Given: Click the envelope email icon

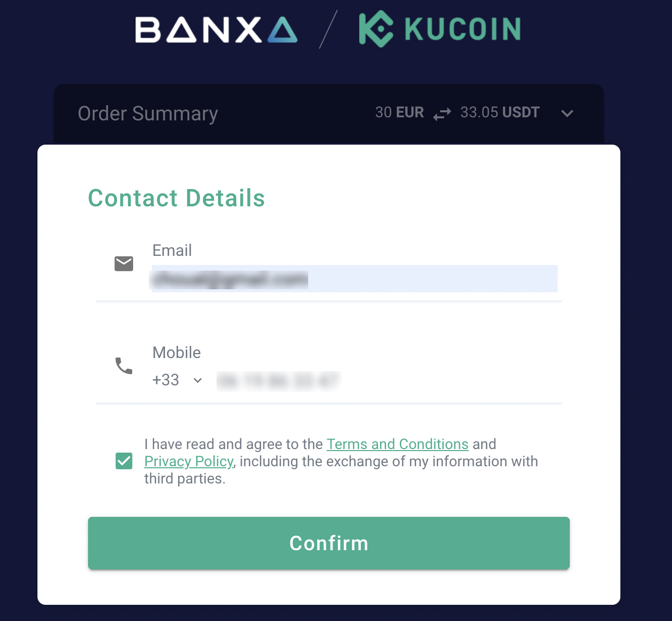Looking at the screenshot, I should 124,263.
